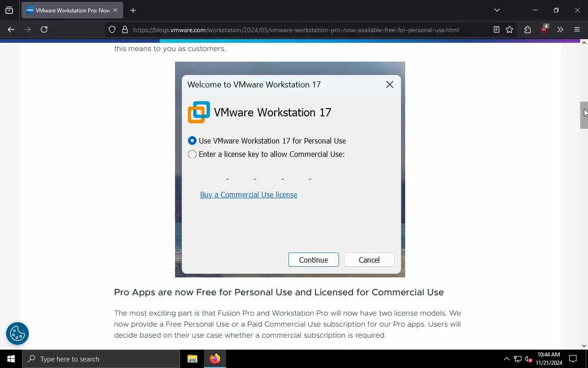Expand the list all tabs dropdown
This screenshot has height=368, width=588.
pos(497,10)
